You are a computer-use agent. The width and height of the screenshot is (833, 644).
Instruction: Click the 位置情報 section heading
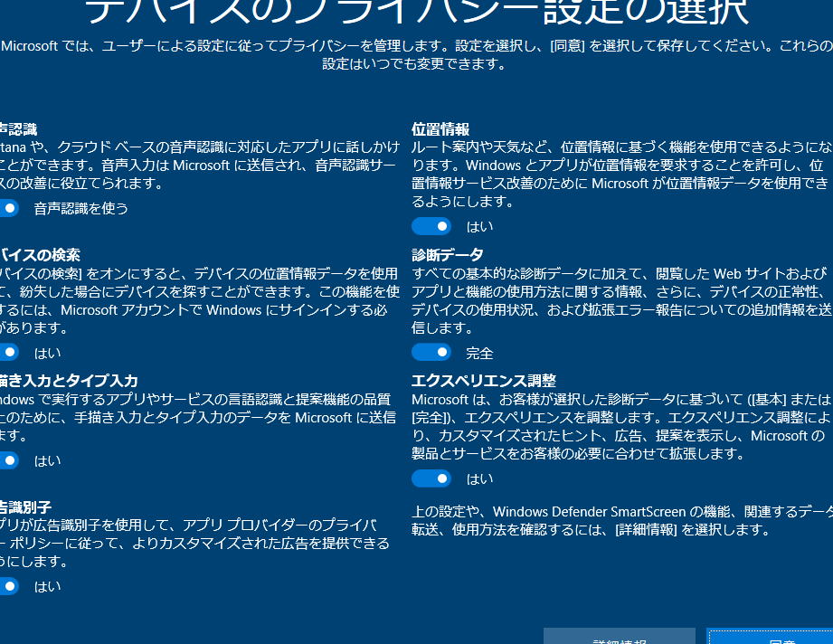point(440,129)
